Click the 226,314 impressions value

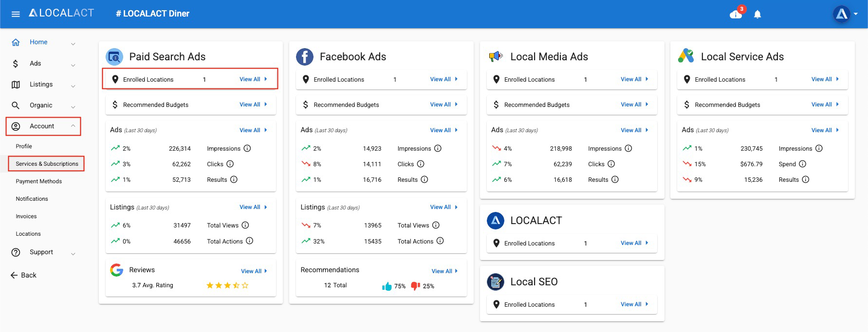[x=180, y=148]
